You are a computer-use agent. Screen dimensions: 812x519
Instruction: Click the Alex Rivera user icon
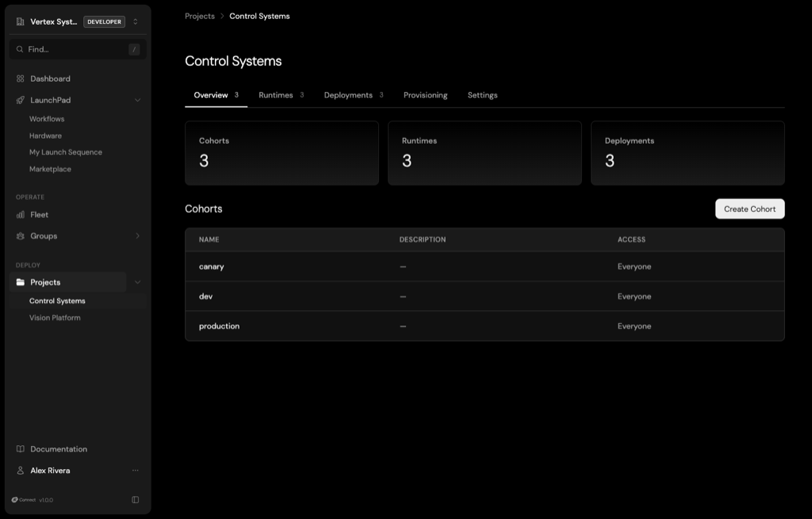coord(20,471)
